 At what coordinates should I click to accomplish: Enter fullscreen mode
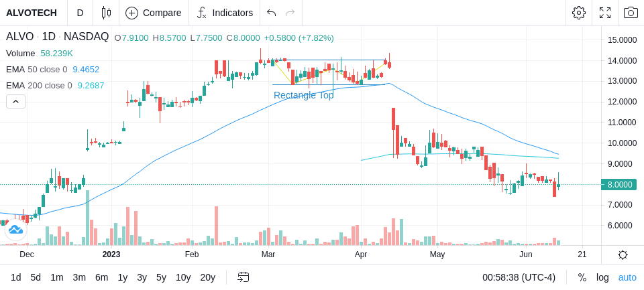pos(605,13)
